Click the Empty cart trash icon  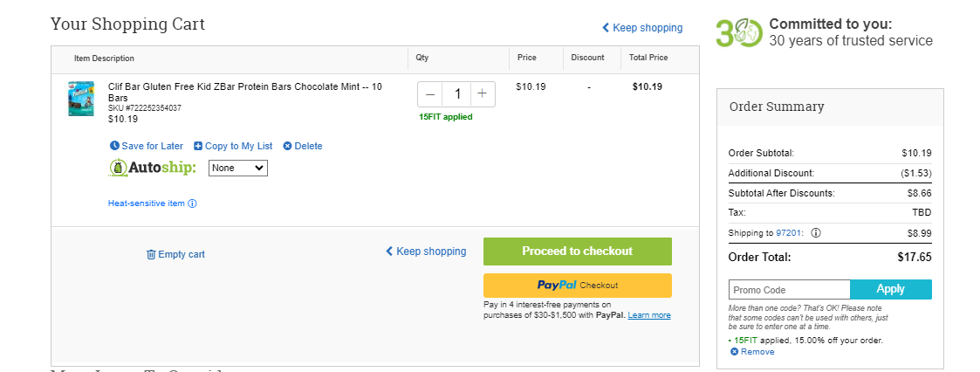pos(151,254)
